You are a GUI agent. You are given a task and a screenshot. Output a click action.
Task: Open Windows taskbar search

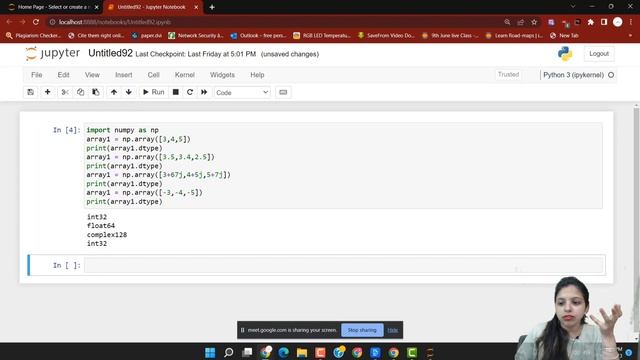coord(229,352)
